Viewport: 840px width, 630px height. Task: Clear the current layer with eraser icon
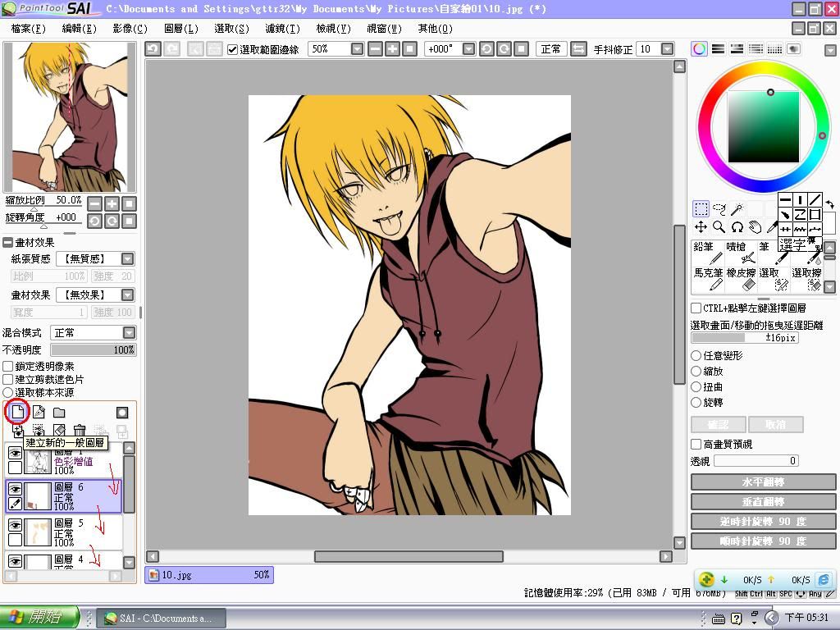click(x=59, y=430)
